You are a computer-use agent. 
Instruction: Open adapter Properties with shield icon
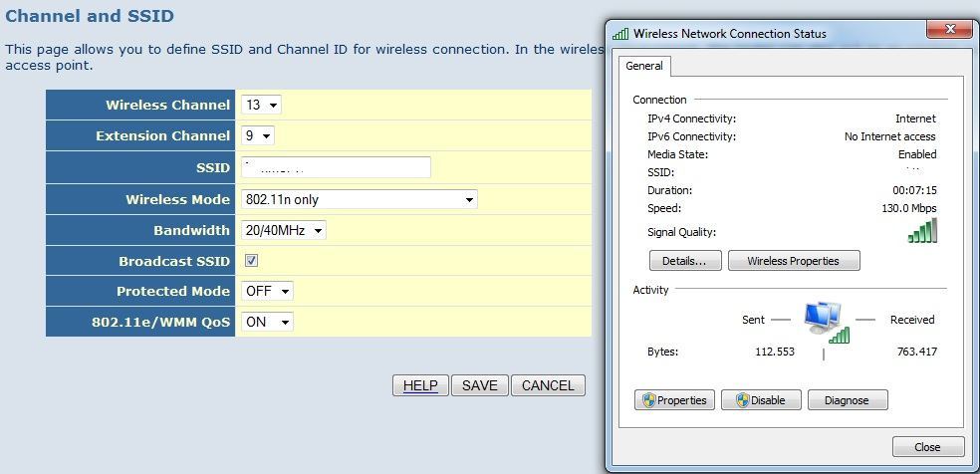[674, 400]
